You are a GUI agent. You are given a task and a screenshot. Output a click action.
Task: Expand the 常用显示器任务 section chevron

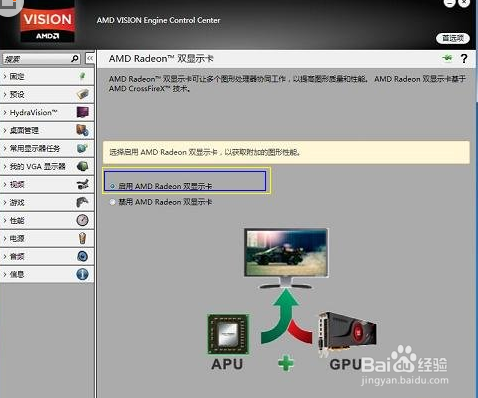click(x=5, y=148)
